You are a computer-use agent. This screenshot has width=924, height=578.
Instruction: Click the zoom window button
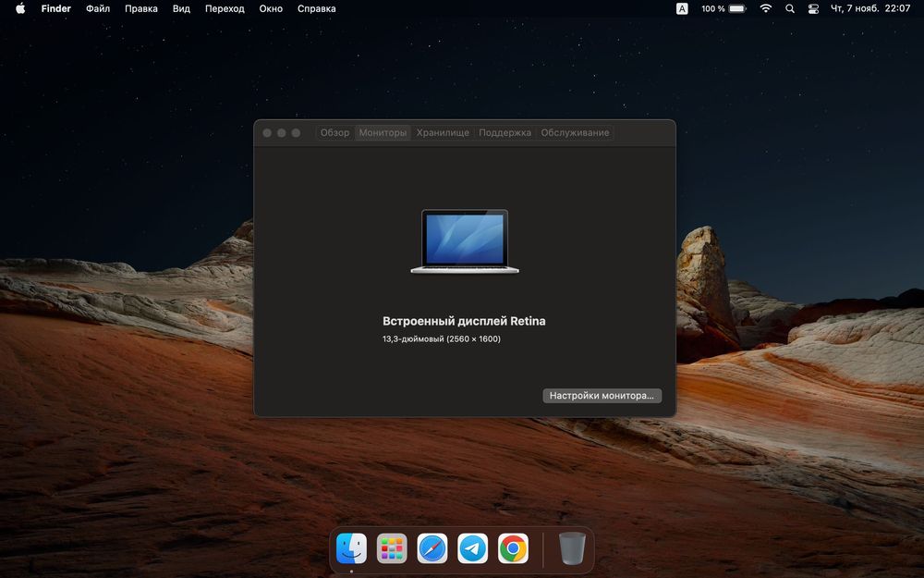296,133
